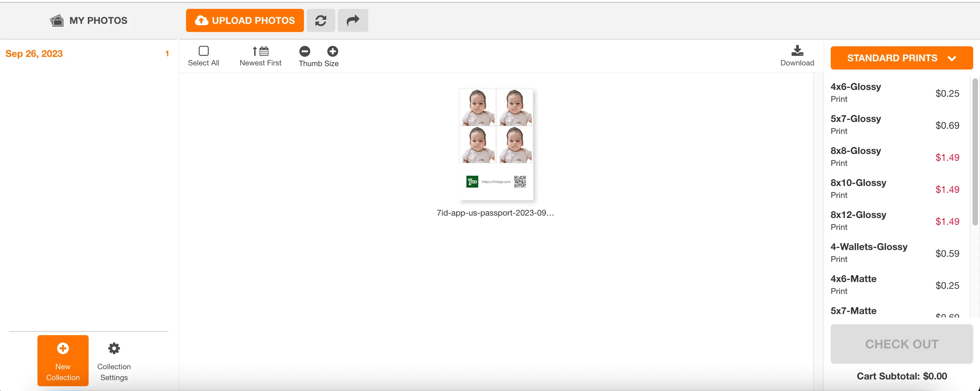This screenshot has height=391, width=980.
Task: Click the Check Out button
Action: click(901, 344)
